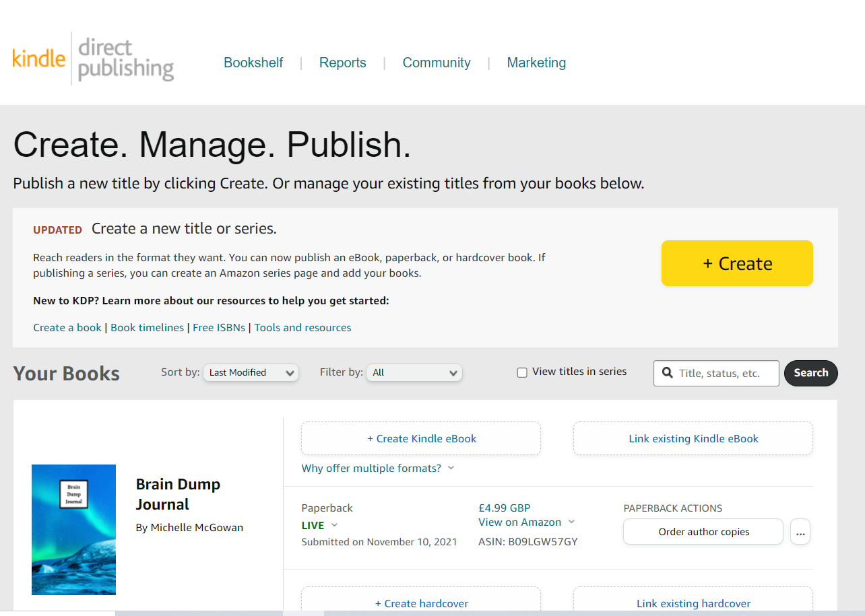The image size is (865, 616).
Task: Click the Kindle Direct Publishing logo
Action: click(93, 59)
